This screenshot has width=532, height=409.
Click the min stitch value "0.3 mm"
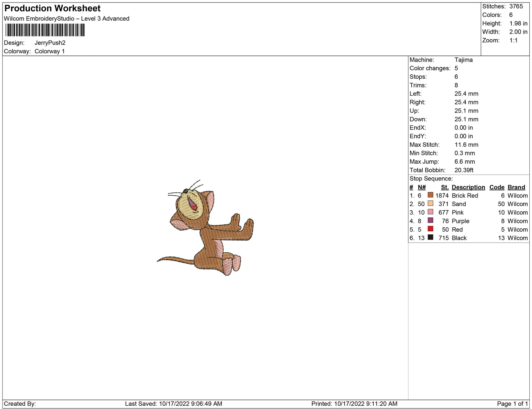click(x=465, y=153)
